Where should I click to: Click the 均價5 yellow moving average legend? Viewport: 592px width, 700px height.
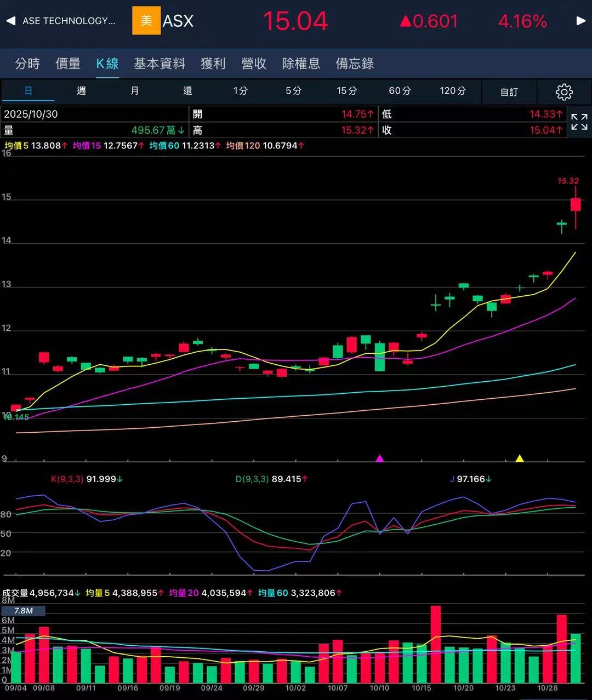click(16, 146)
